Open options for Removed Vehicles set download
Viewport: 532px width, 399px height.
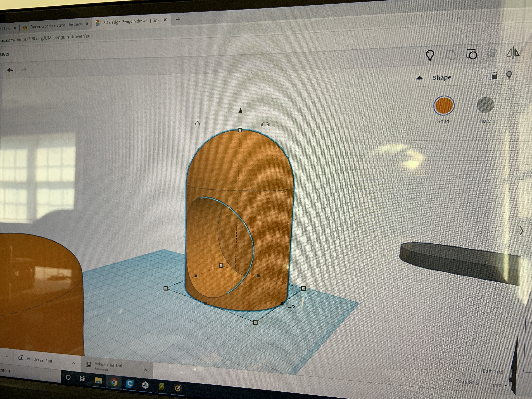(145, 370)
